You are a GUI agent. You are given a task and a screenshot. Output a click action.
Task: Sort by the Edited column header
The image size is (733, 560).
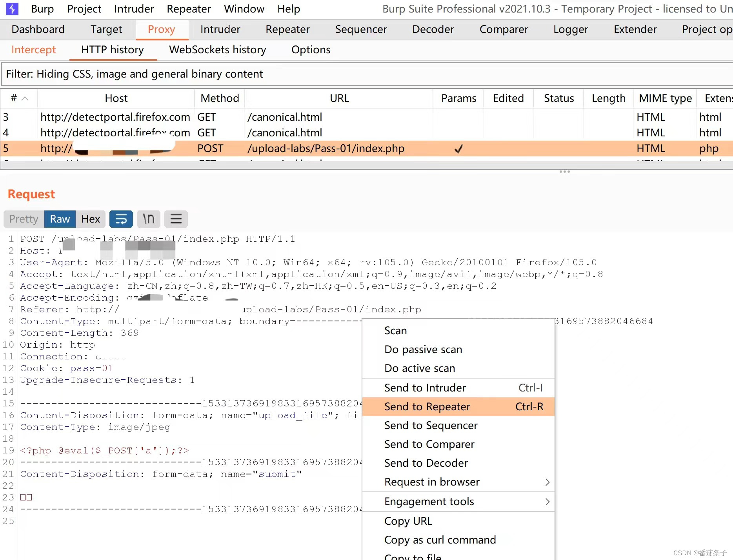(x=508, y=98)
